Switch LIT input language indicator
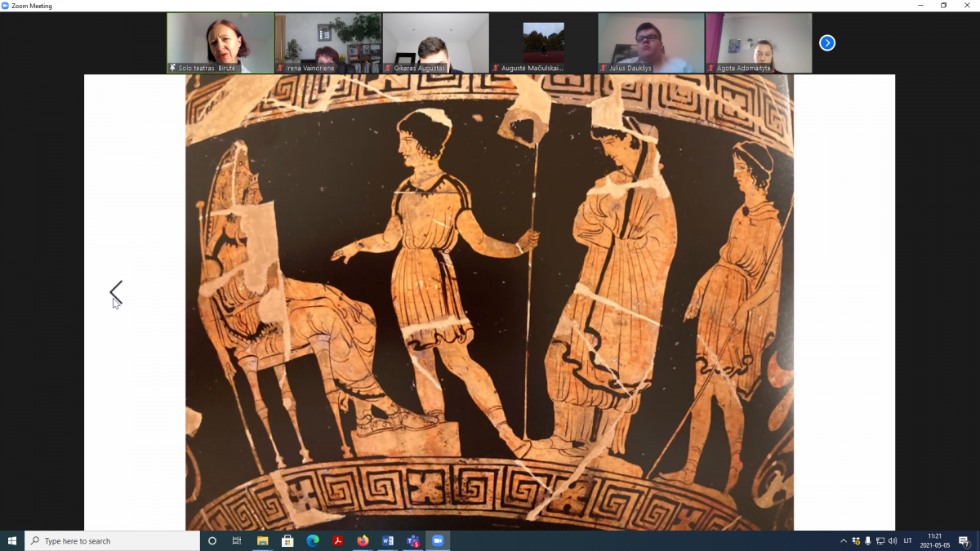This screenshot has height=551, width=980. coord(907,540)
